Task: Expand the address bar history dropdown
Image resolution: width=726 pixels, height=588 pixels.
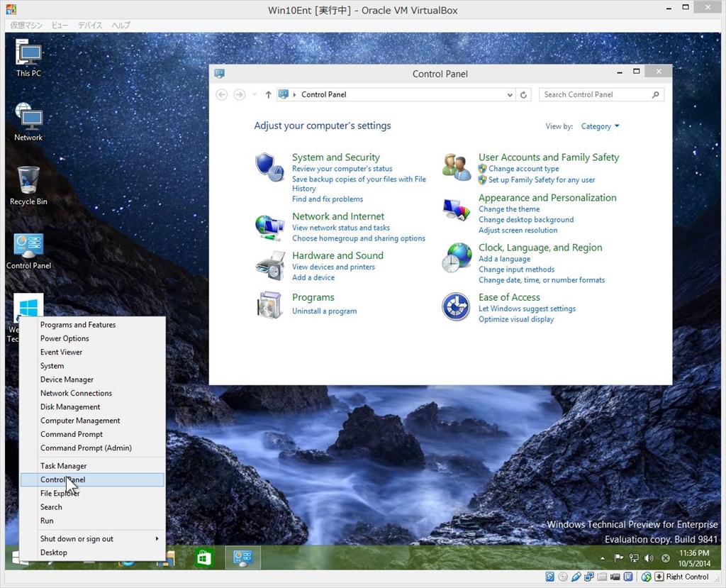Action: (510, 95)
